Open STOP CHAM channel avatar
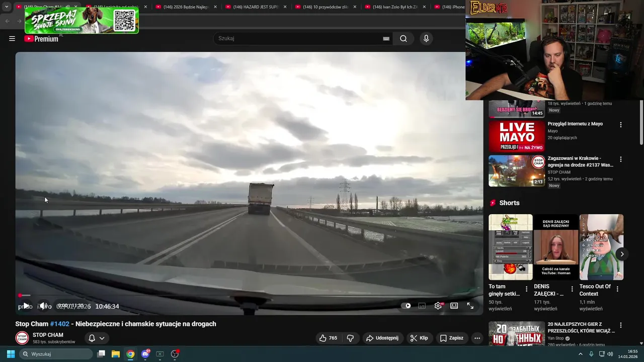Image resolution: width=644 pixels, height=362 pixels. click(22, 338)
